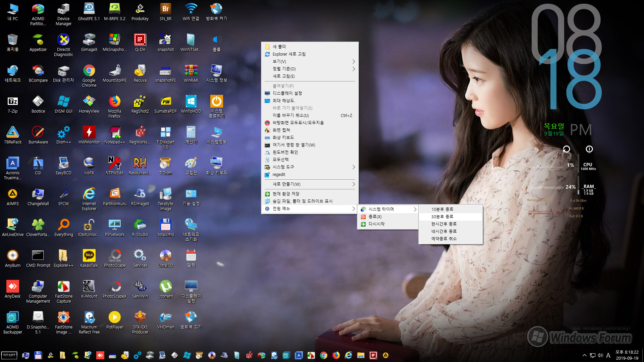Choose Explorer 새로 고침 menu entry
Viewport: 644px width, 362px height.
(x=310, y=54)
